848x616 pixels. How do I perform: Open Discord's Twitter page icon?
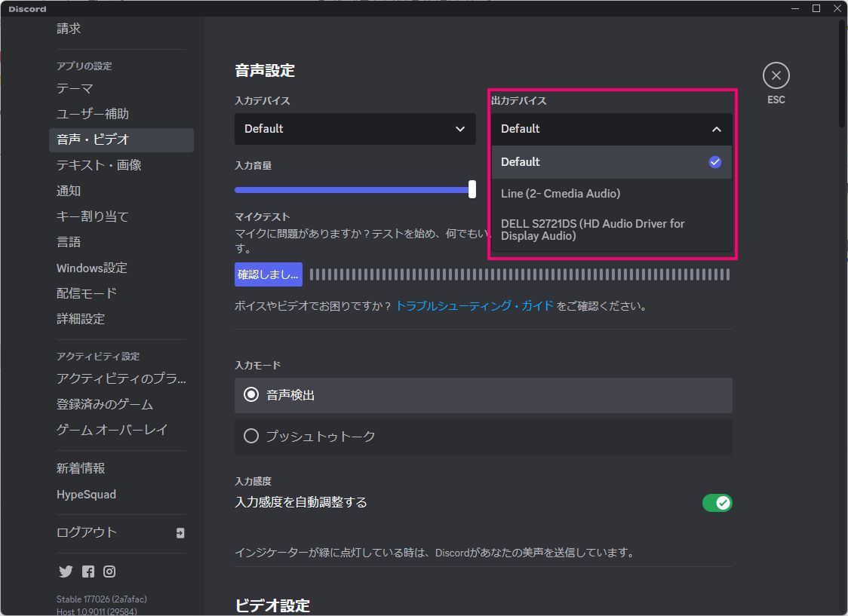click(66, 572)
